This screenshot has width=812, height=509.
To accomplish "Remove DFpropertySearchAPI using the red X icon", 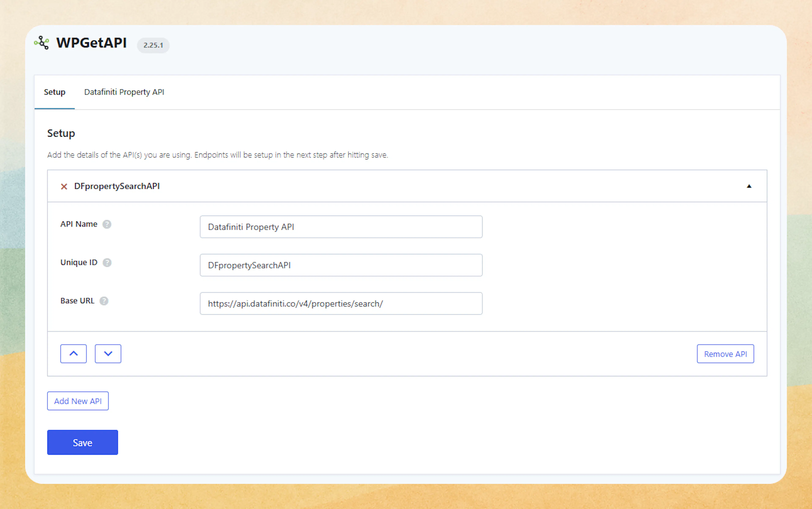I will [64, 186].
